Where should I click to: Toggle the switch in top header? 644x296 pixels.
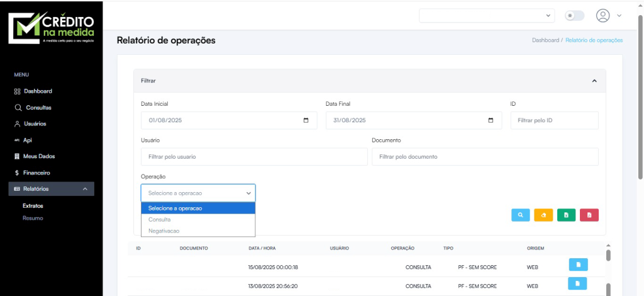click(575, 15)
